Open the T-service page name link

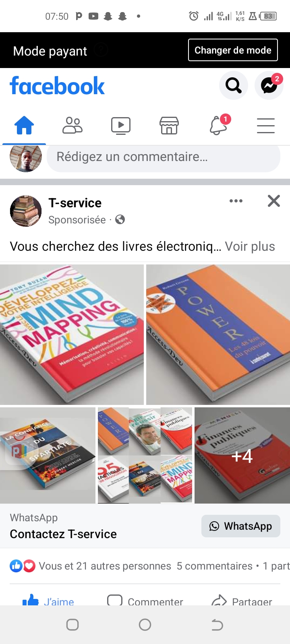pyautogui.click(x=75, y=203)
